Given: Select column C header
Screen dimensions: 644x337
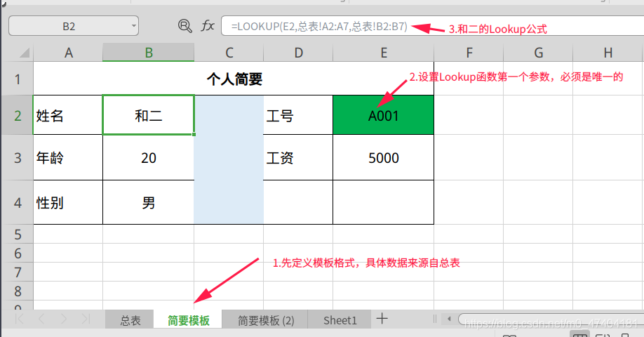Looking at the screenshot, I should (x=229, y=53).
